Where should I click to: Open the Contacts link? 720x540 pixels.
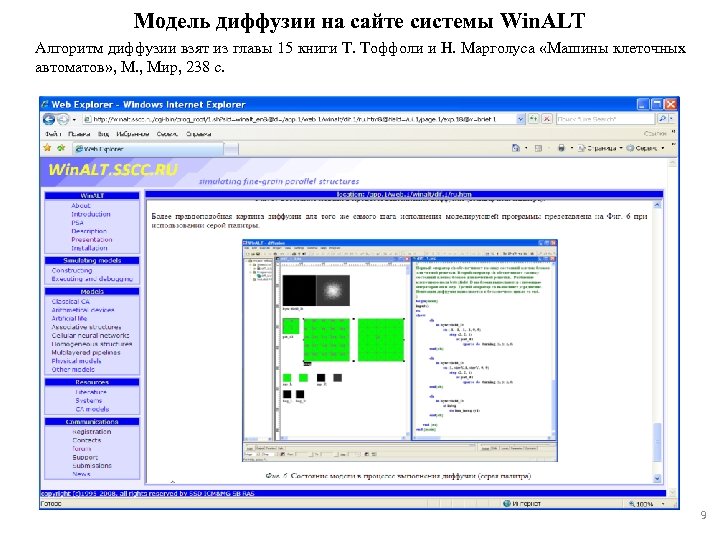[87, 440]
